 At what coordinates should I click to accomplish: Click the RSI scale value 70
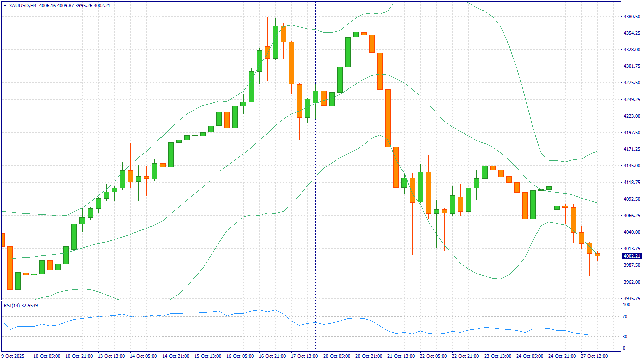pos(626,317)
